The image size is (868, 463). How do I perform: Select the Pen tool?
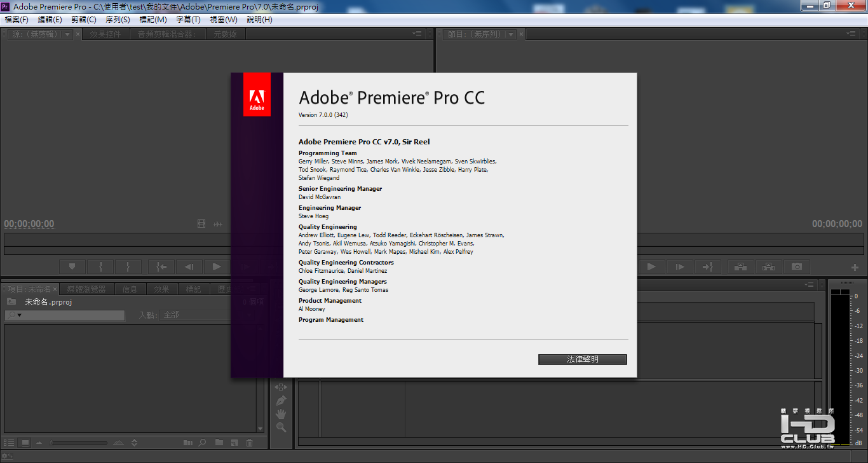(x=281, y=401)
